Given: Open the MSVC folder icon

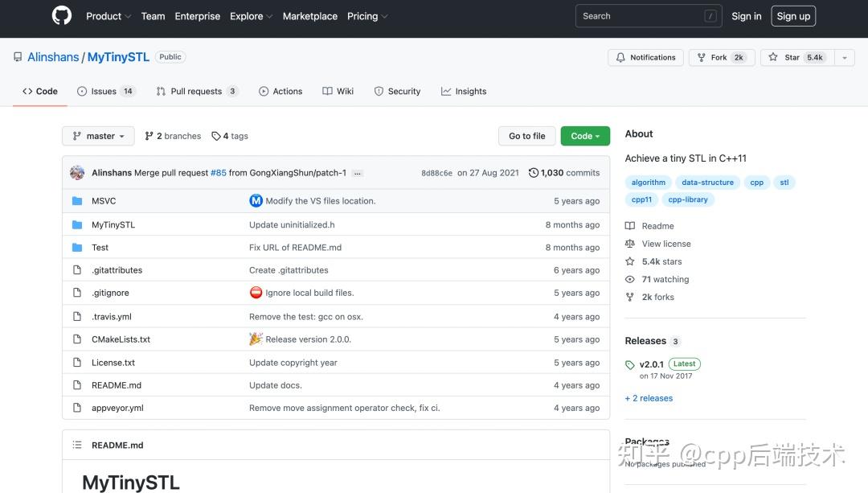Looking at the screenshot, I should 77,201.
